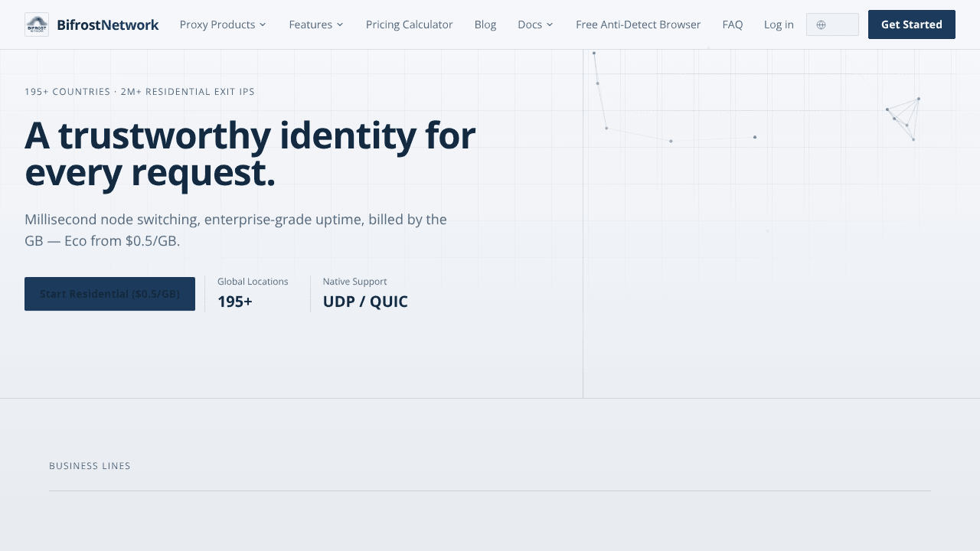Viewport: 980px width, 551px height.
Task: Open Free Anti-Detect Browser page
Action: [x=639, y=24]
